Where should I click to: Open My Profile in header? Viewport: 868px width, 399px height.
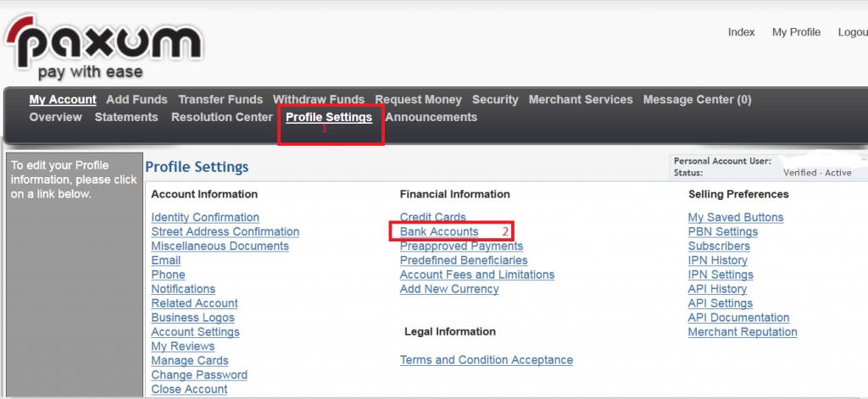pos(796,32)
